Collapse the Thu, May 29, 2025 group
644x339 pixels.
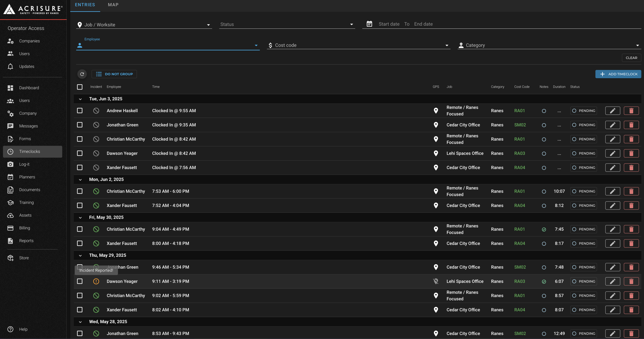80,256
